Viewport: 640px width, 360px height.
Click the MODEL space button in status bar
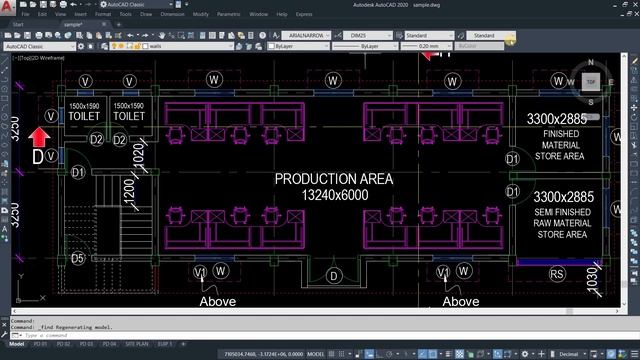[315, 354]
